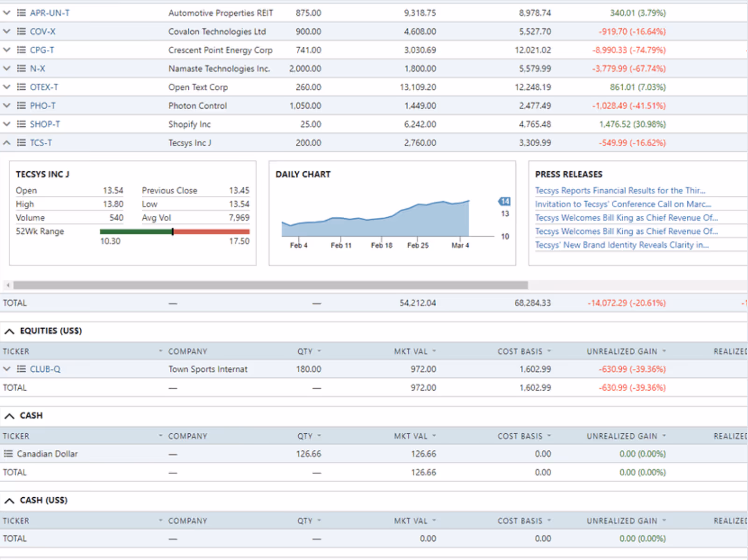Open the row menu icon for SHOP-T
Image resolution: width=748 pixels, height=560 pixels.
[x=21, y=124]
